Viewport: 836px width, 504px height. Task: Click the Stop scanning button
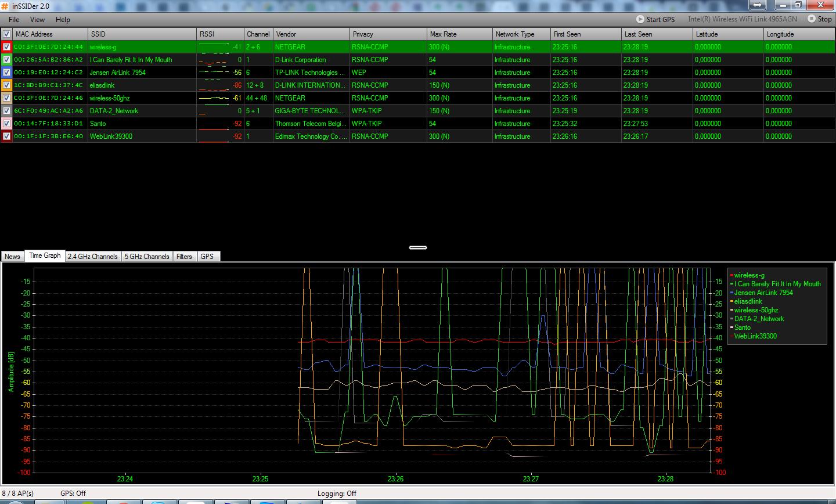(820, 19)
